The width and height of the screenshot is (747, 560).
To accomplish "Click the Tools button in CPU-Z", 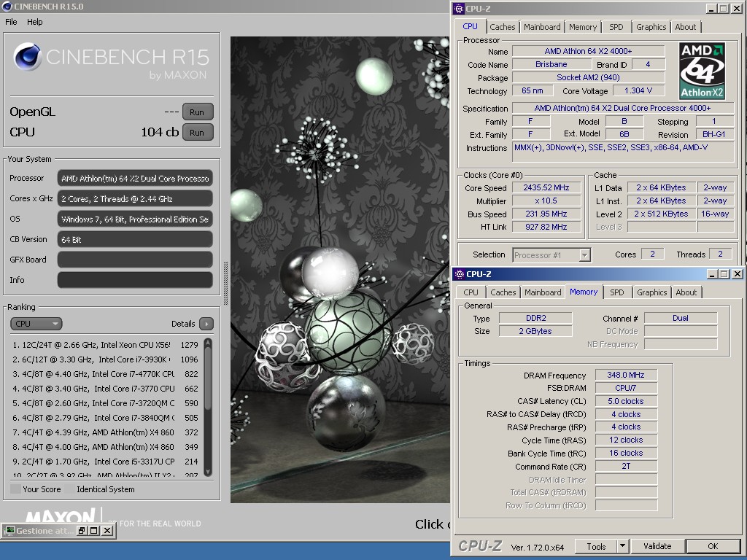I will point(596,546).
